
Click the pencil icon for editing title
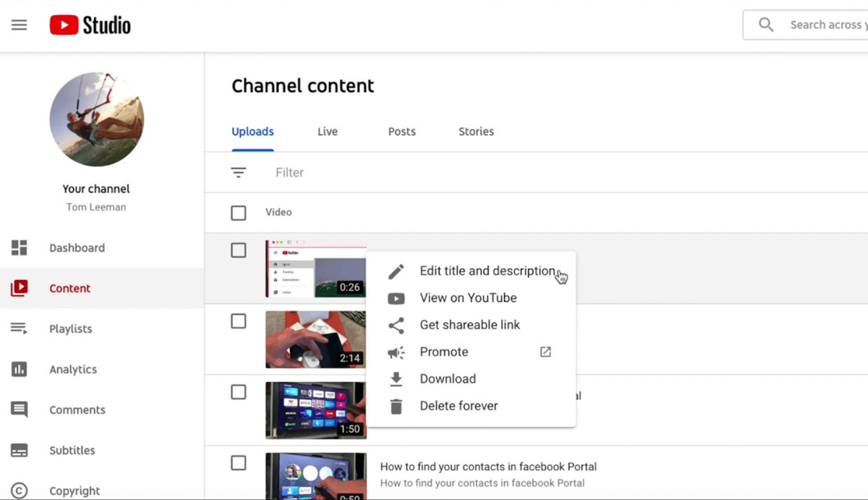[x=396, y=271]
